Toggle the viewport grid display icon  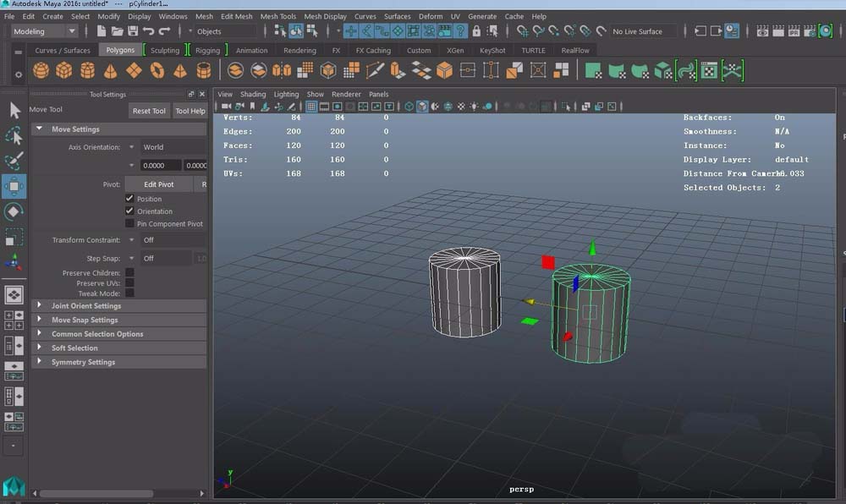click(x=311, y=107)
